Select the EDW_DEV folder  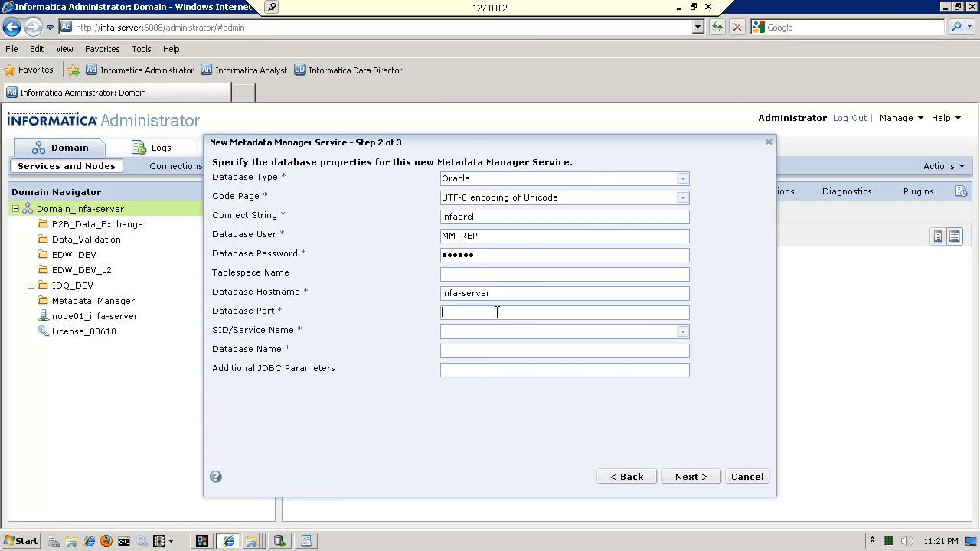tap(67, 255)
